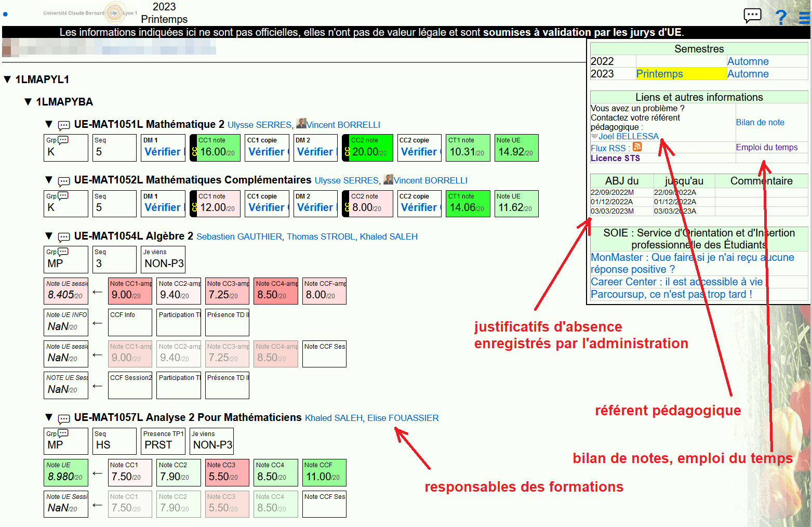The width and height of the screenshot is (812, 527).
Task: Open the Emploi du temps link
Action: pyautogui.click(x=766, y=148)
